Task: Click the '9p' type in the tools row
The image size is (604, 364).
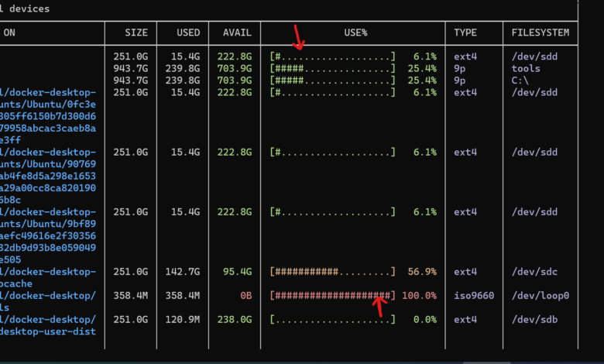Action: (x=459, y=69)
